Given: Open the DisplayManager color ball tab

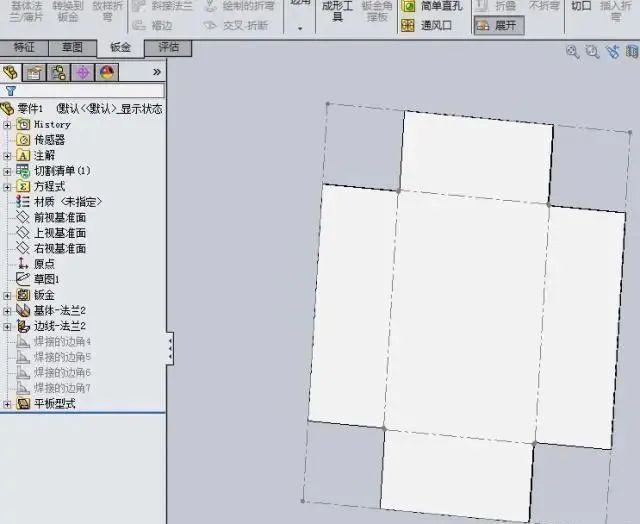Looking at the screenshot, I should point(107,73).
